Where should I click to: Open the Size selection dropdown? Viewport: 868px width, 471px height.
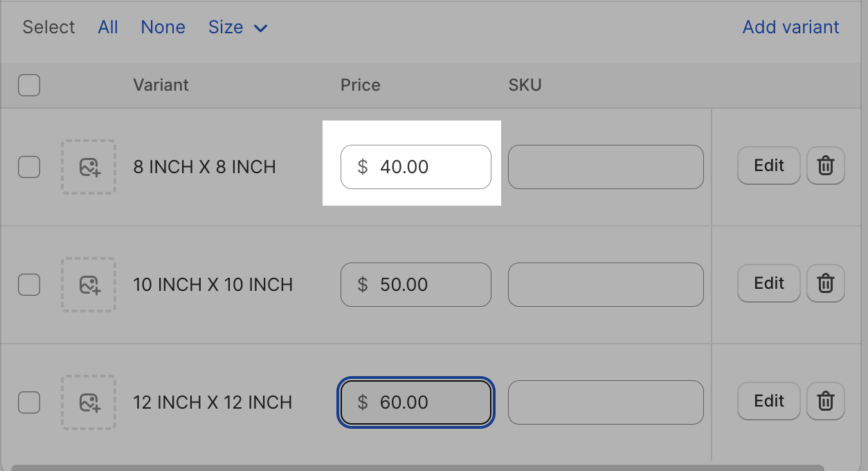237,28
